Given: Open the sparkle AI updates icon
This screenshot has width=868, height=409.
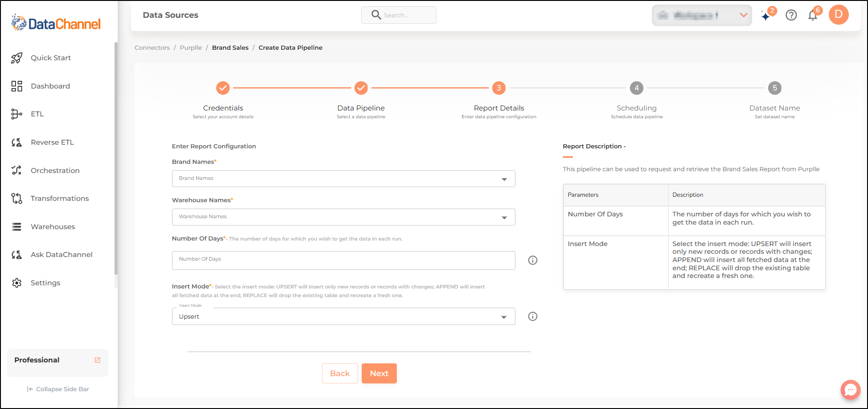Looking at the screenshot, I should 766,16.
